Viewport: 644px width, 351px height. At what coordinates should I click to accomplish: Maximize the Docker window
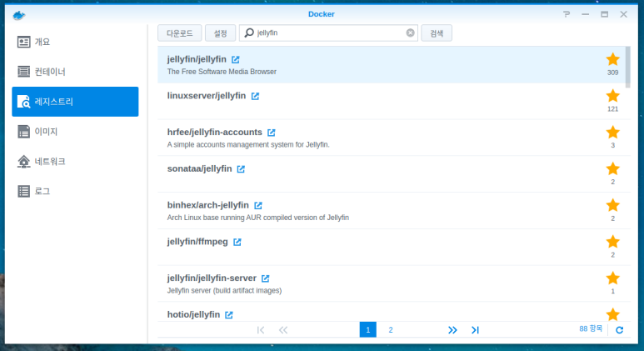click(x=605, y=14)
